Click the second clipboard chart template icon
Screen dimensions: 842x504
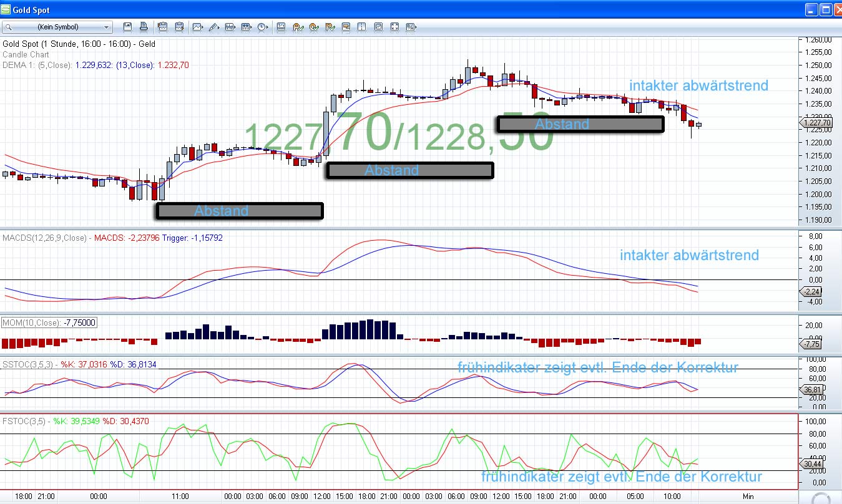(179, 27)
